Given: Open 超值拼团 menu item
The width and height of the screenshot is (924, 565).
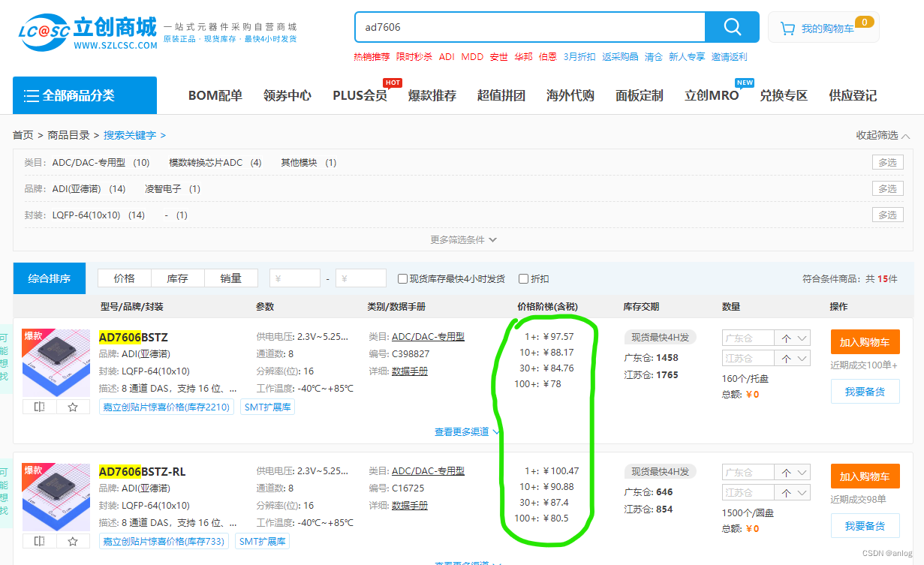Looking at the screenshot, I should click(x=501, y=96).
